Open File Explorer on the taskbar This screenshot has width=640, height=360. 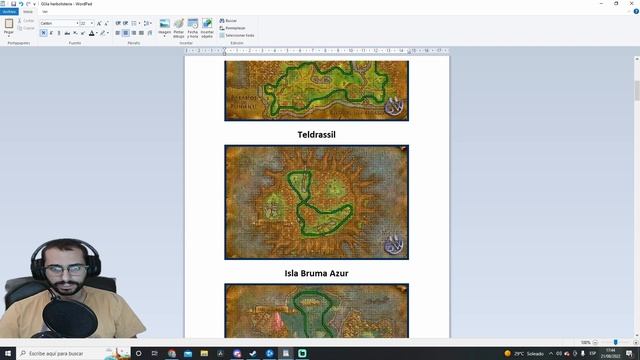204,353
